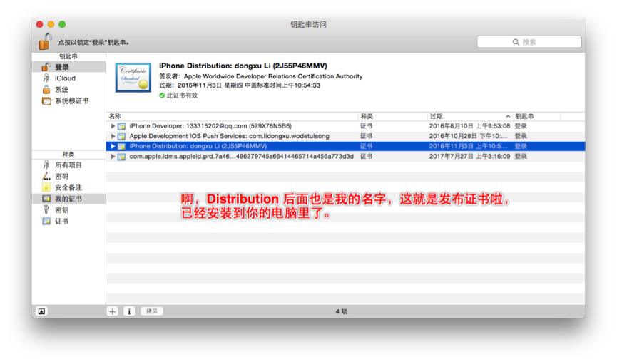Click the plus button to add item
Viewport: 617px width, 364px height.
click(x=113, y=311)
